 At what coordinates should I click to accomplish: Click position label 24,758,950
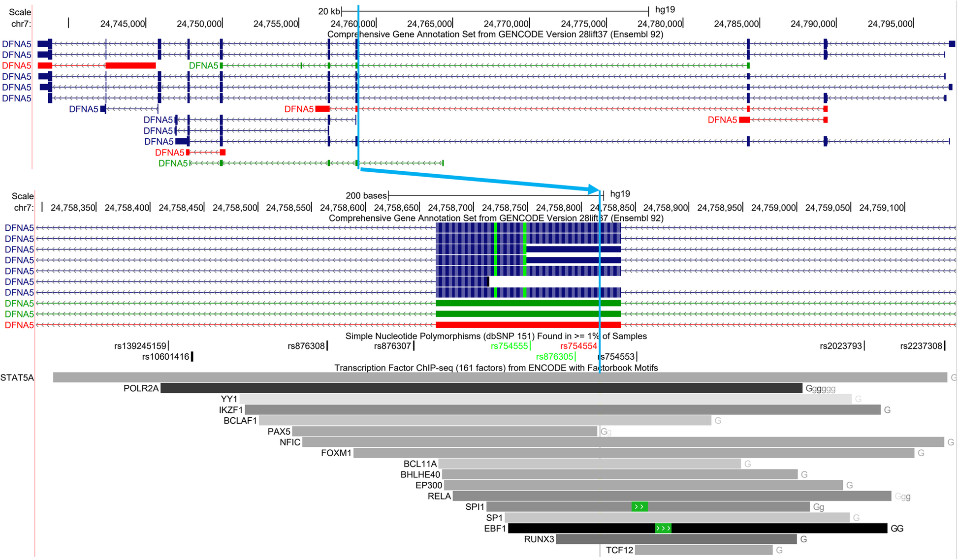coord(720,208)
